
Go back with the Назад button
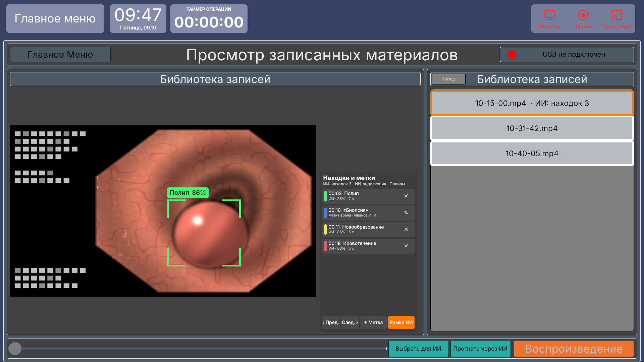tap(448, 79)
